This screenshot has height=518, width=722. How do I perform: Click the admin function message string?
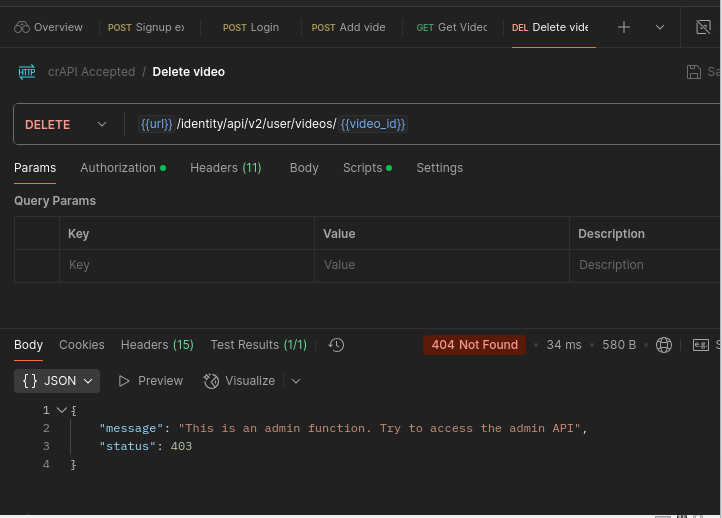click(x=379, y=428)
